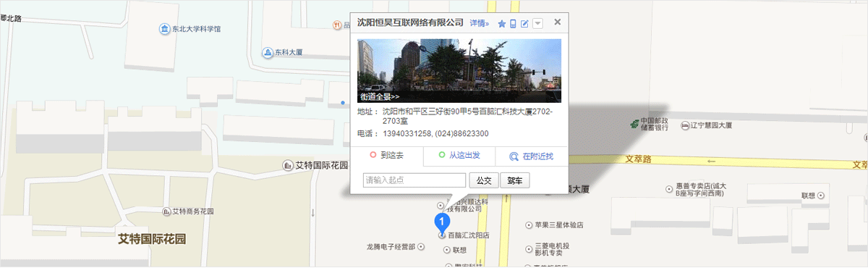Click the large 艾特国际花园 area label
868x268 pixels.
tap(152, 238)
